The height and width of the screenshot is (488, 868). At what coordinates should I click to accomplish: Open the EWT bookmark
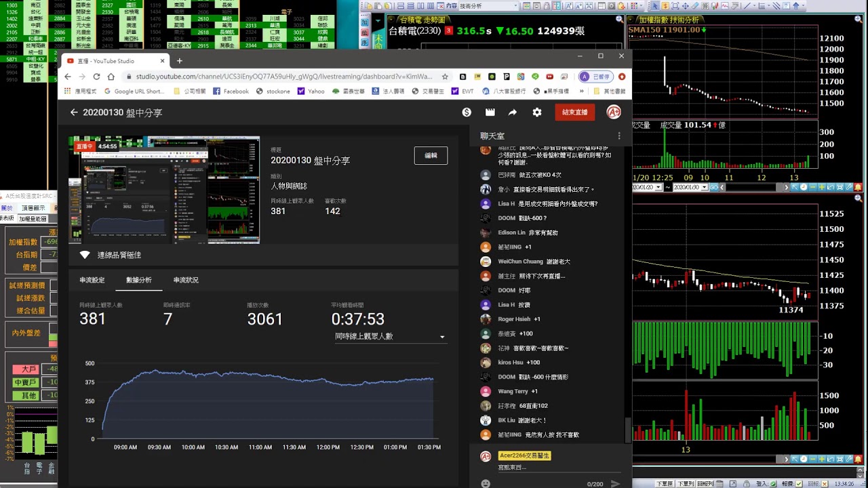462,91
